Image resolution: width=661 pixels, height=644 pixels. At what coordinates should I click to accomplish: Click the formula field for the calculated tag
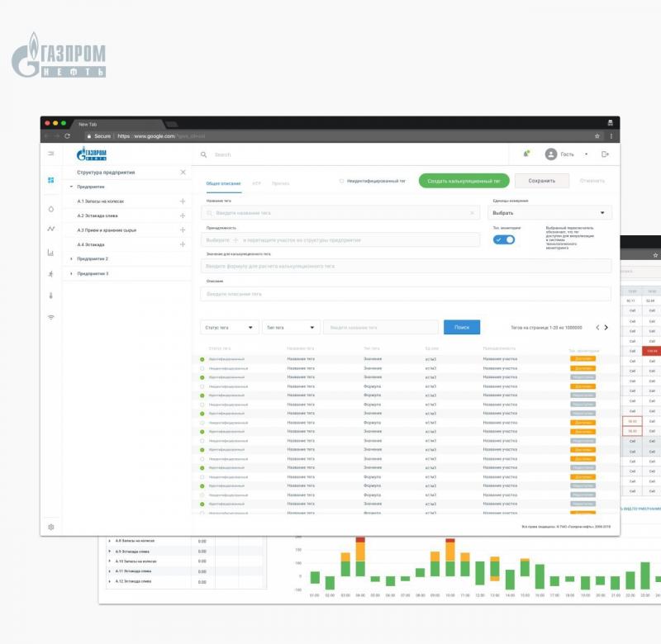click(406, 266)
